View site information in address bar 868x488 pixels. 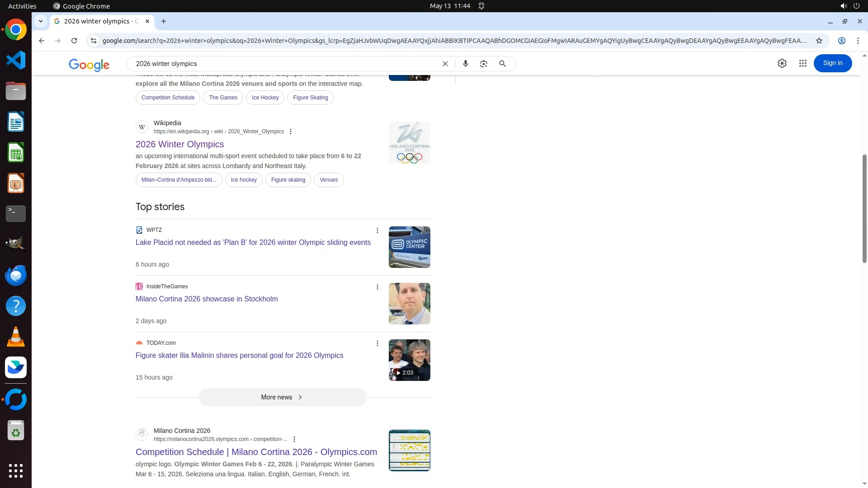(x=93, y=41)
